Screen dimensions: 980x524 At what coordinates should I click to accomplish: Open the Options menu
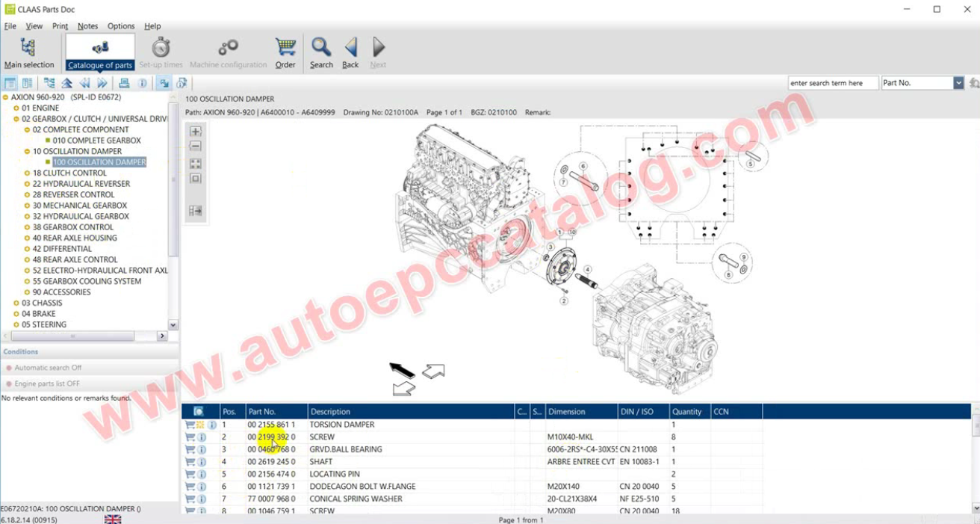tap(121, 26)
